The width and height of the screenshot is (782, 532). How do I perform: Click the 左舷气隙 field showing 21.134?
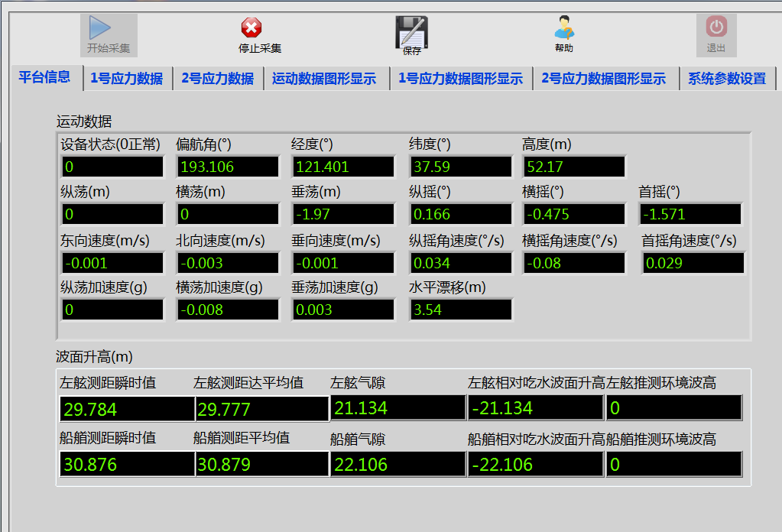tap(398, 408)
